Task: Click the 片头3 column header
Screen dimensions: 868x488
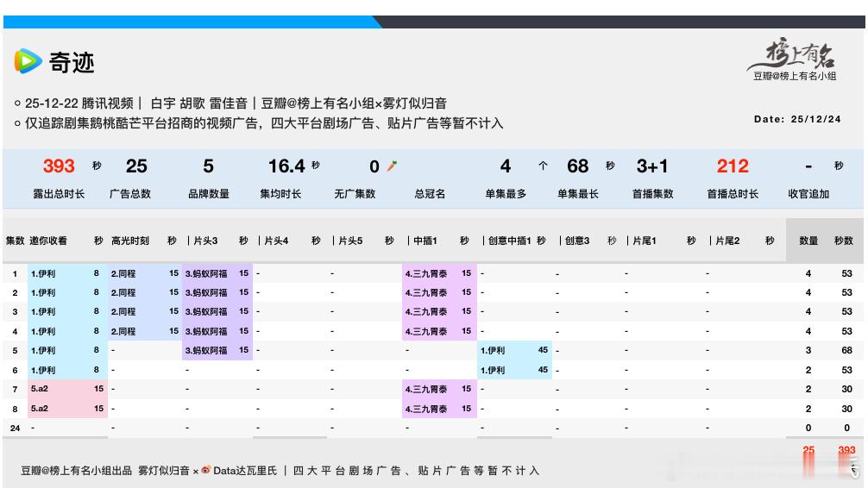Action: click(x=205, y=241)
